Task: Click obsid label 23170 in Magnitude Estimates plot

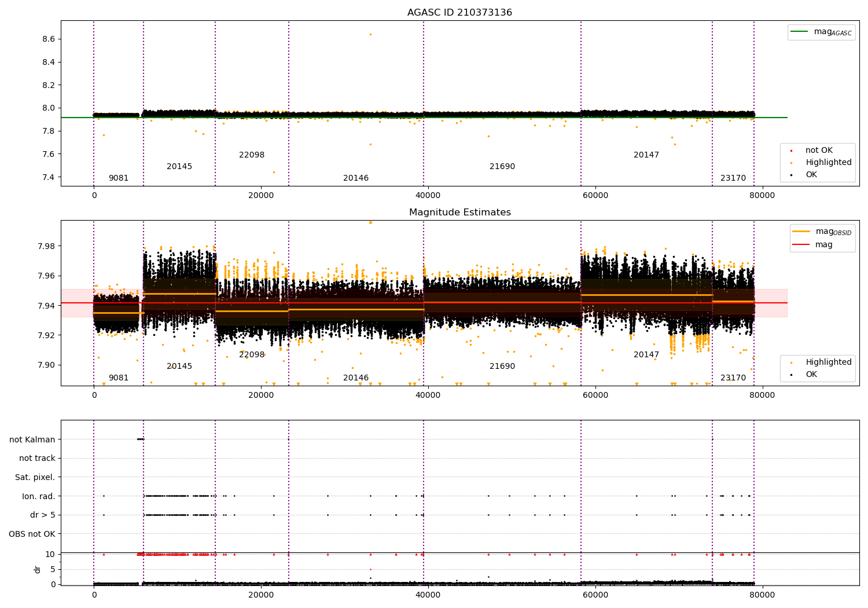Action: click(x=733, y=378)
